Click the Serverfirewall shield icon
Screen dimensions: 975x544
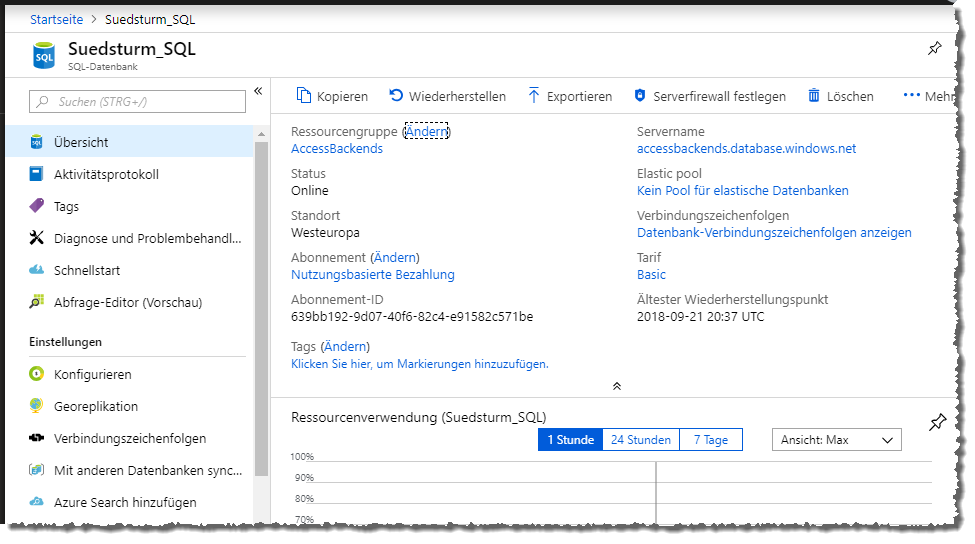coord(640,95)
